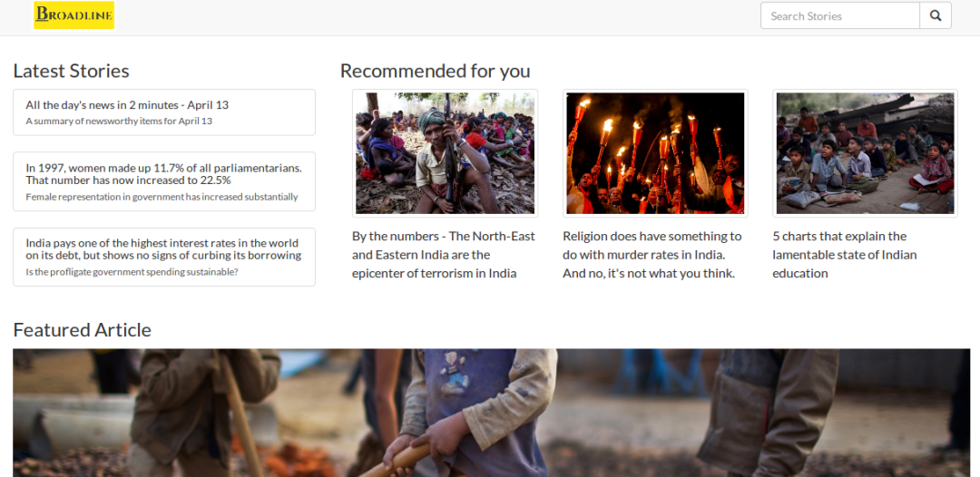Open the thumbnail of man holding rifle

445,153
